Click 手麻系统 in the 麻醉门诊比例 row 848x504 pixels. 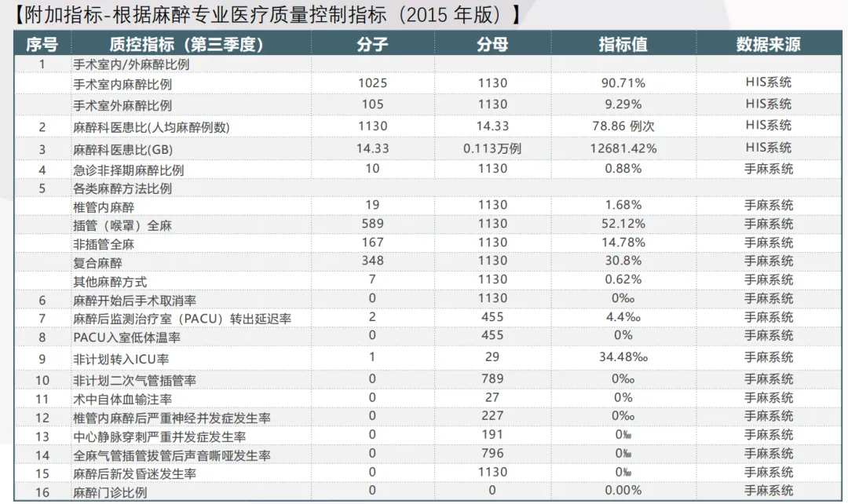(768, 491)
